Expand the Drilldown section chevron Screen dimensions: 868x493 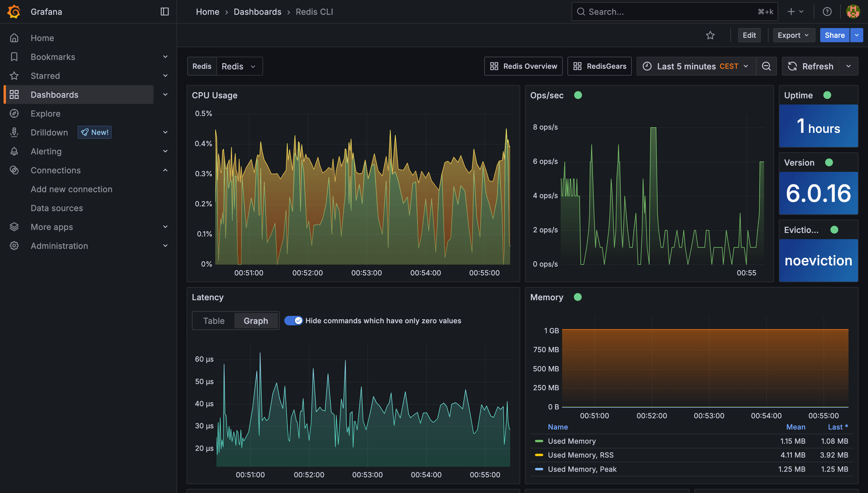(x=165, y=132)
